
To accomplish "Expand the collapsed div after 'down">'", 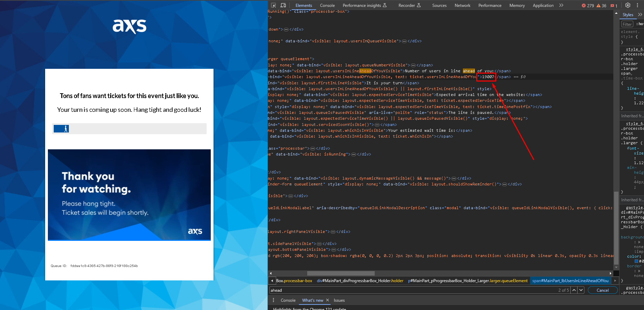I will pyautogui.click(x=286, y=30).
